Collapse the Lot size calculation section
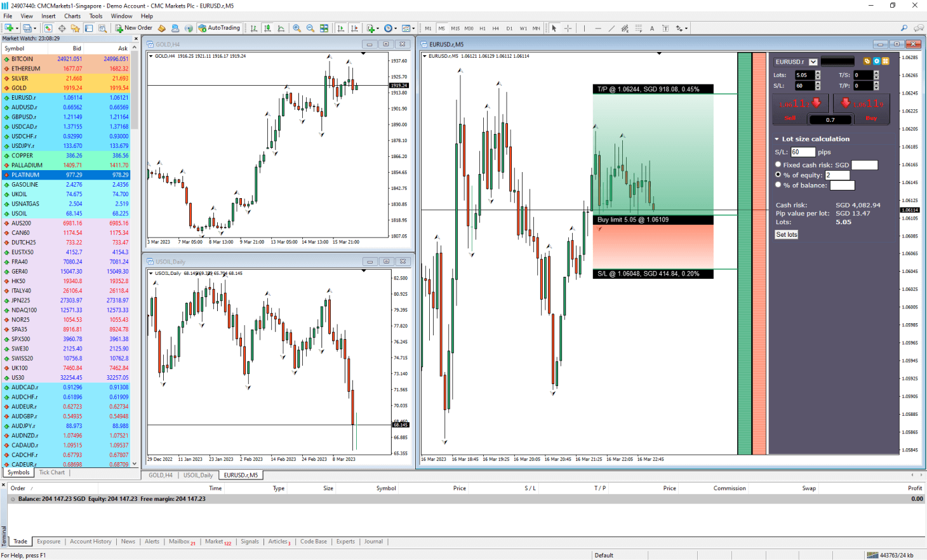 tap(776, 138)
